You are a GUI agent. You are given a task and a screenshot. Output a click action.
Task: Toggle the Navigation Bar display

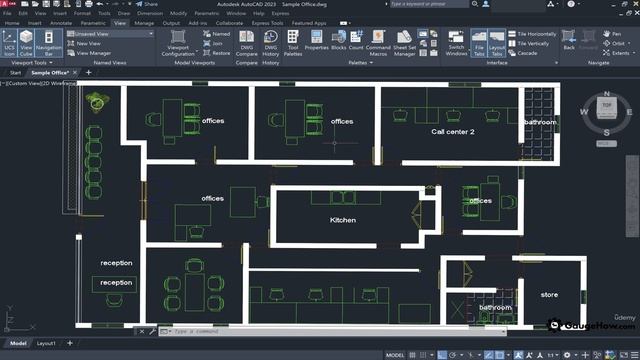[49, 43]
